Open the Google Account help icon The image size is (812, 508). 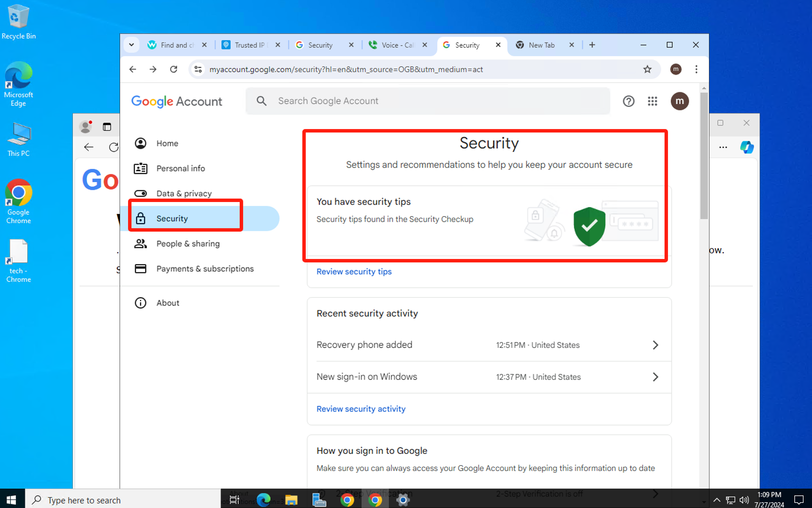[x=628, y=101]
